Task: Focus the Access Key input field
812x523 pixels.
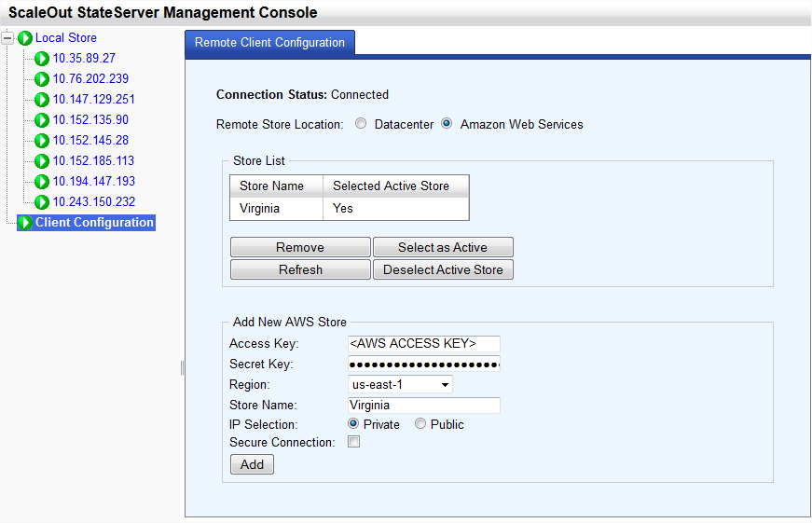Action: [423, 343]
